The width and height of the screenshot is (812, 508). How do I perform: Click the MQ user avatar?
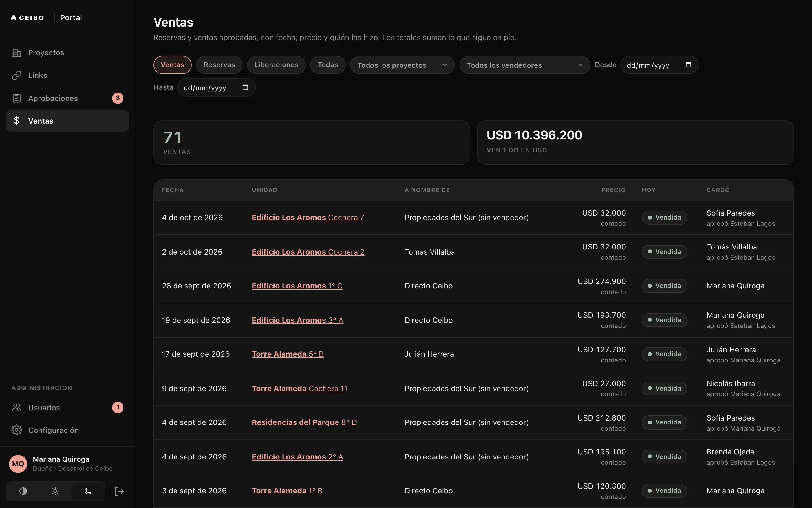tap(18, 464)
